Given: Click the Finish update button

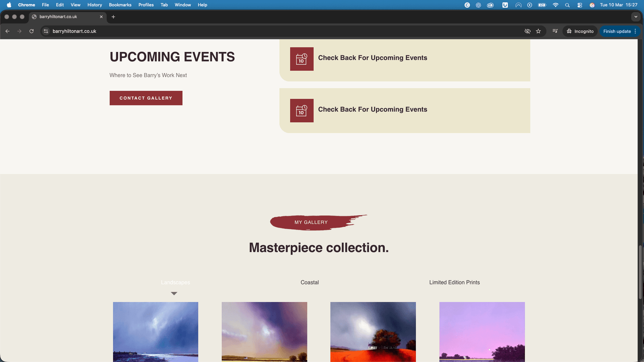Looking at the screenshot, I should pyautogui.click(x=617, y=31).
